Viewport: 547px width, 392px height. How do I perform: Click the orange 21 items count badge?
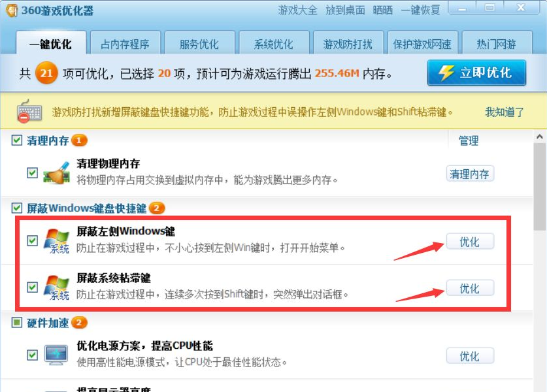[x=46, y=73]
